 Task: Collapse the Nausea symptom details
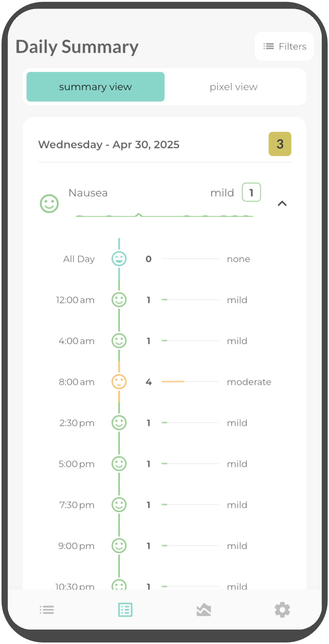[282, 204]
